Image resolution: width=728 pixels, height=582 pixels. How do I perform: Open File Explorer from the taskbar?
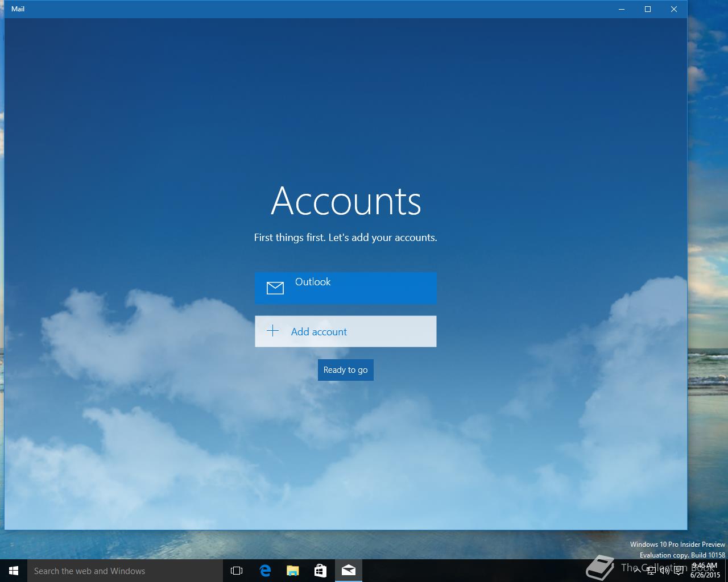[293, 571]
